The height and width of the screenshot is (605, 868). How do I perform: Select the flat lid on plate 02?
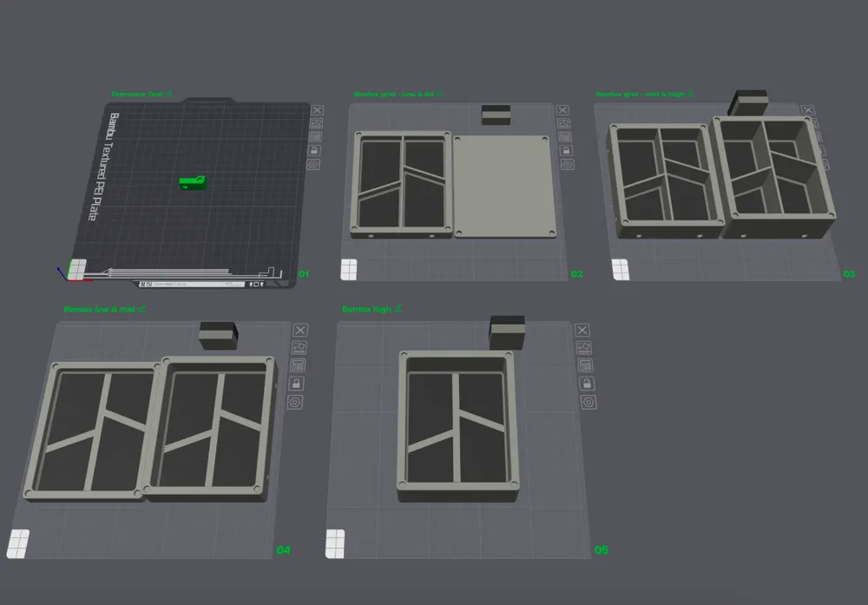pyautogui.click(x=503, y=185)
